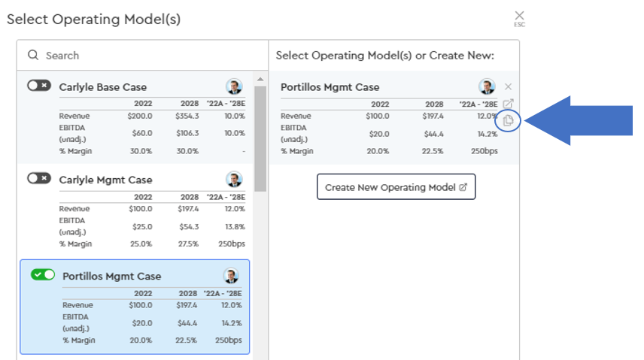Click $44.4 EBITDA in right Portillos panel

click(433, 134)
